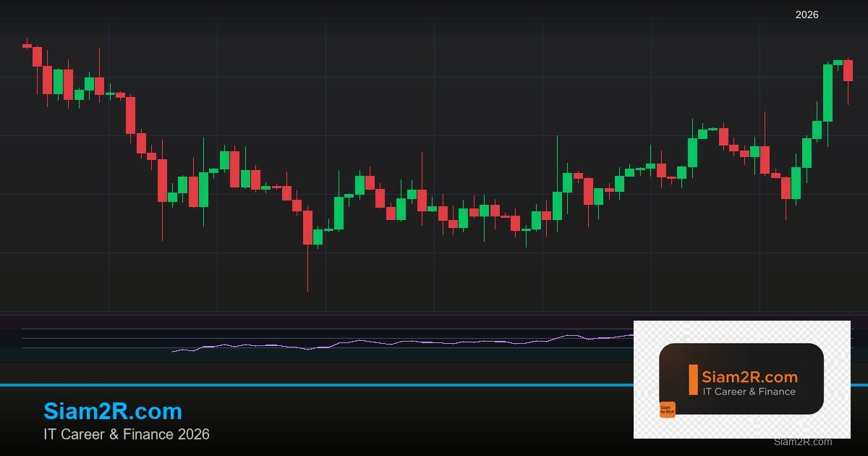This screenshot has height=456, width=868.
Task: Click the tallest green candle near the right edge
Action: [x=829, y=94]
